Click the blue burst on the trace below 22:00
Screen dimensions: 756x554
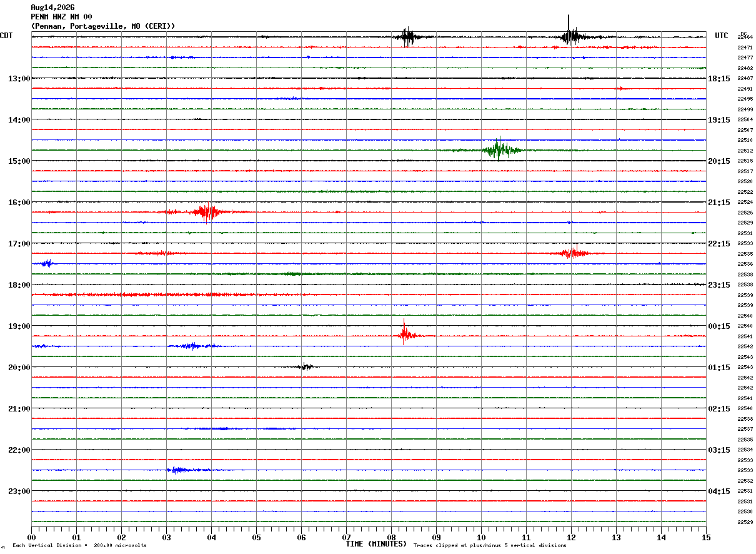click(179, 470)
